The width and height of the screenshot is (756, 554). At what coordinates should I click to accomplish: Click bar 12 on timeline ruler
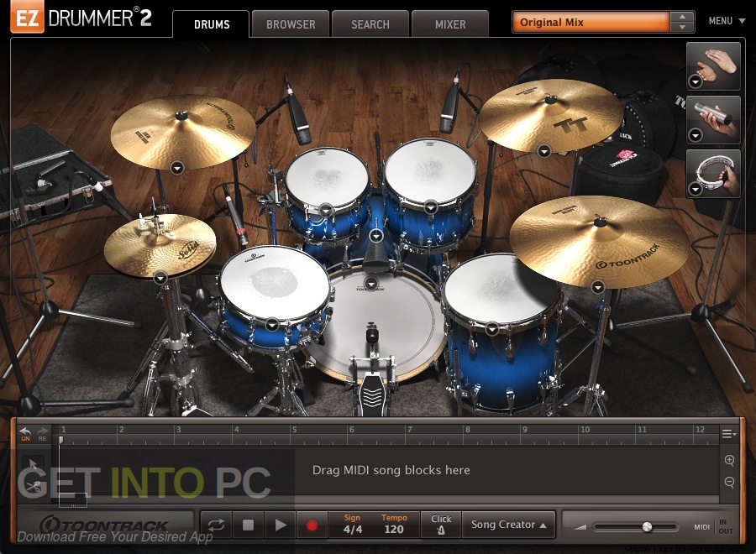700,429
